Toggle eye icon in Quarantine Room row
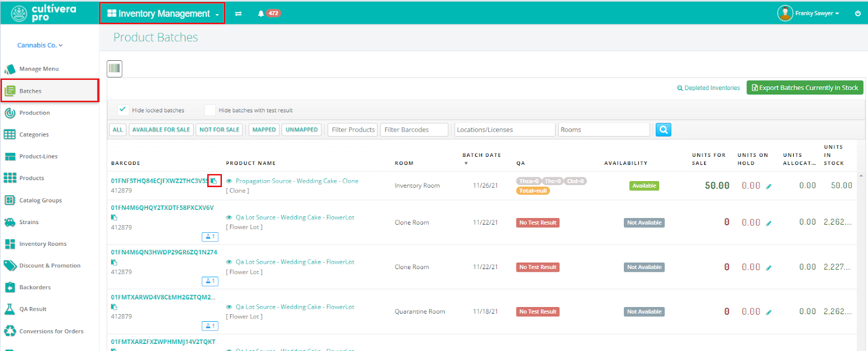Viewport: 868px width, 351px height. [229, 307]
